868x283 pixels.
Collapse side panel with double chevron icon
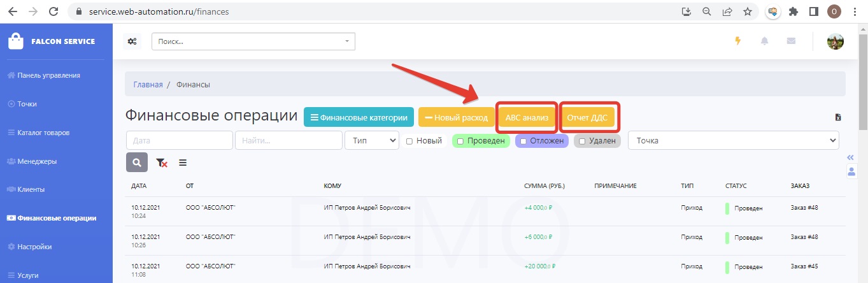[850, 157]
